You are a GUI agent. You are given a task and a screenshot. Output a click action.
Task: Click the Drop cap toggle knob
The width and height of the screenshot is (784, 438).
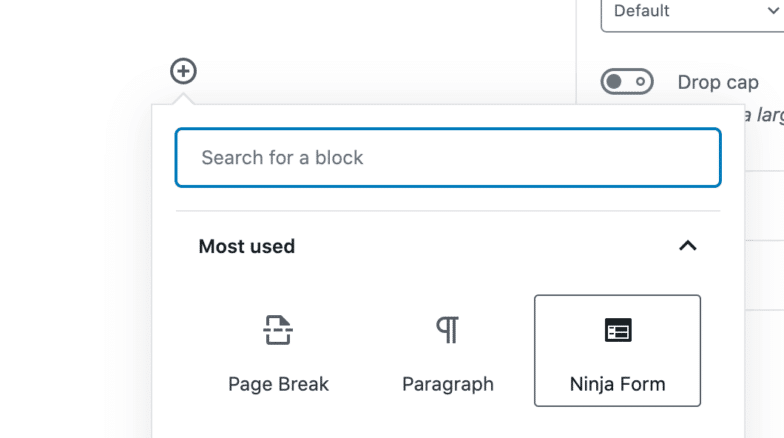click(x=615, y=82)
